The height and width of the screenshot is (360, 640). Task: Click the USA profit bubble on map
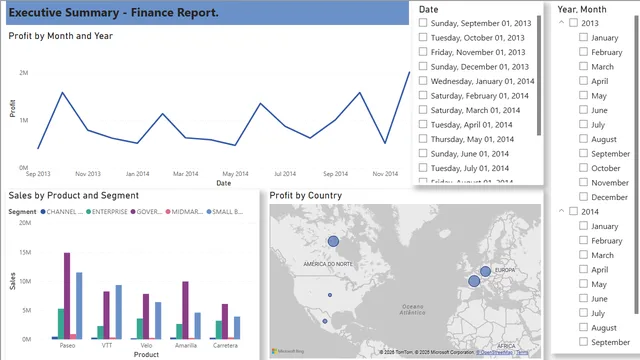(x=330, y=295)
